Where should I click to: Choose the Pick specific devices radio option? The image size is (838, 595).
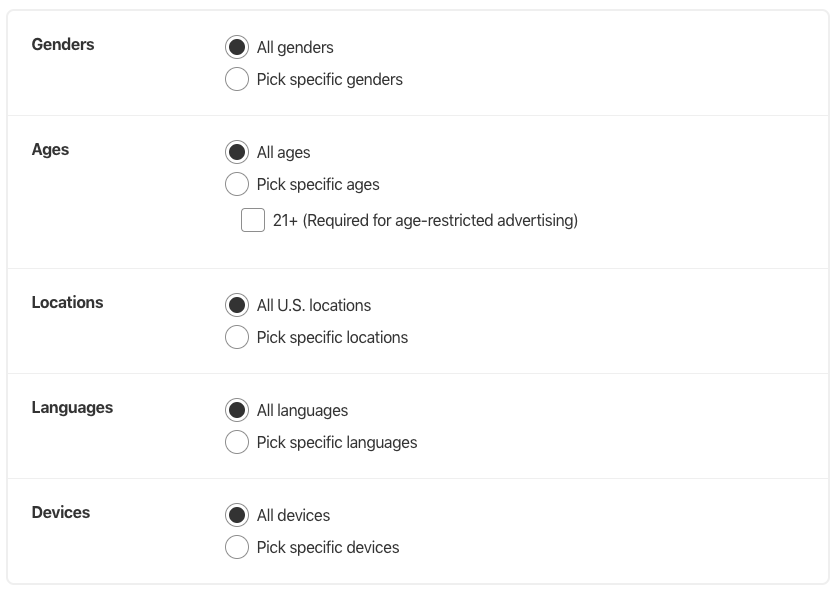pyautogui.click(x=237, y=547)
